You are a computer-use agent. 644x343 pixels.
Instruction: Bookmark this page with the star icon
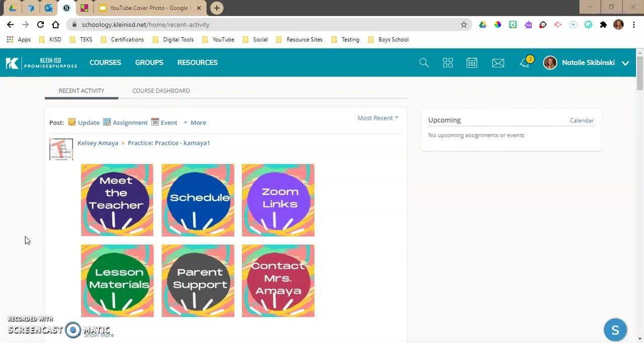pos(464,25)
